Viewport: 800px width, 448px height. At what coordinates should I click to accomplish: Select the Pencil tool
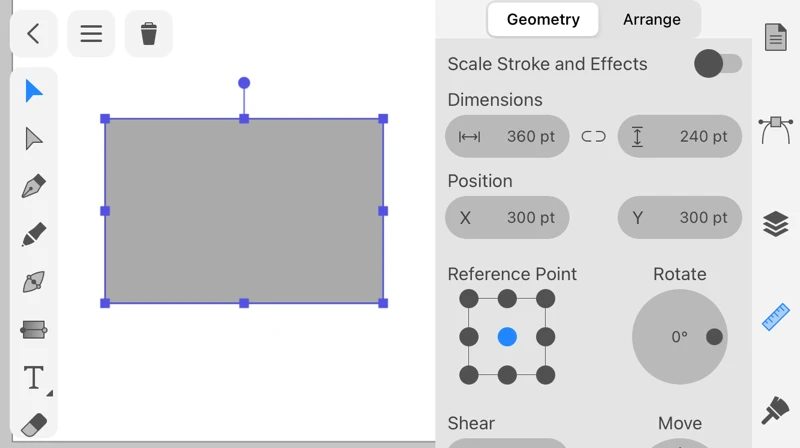[x=34, y=235]
